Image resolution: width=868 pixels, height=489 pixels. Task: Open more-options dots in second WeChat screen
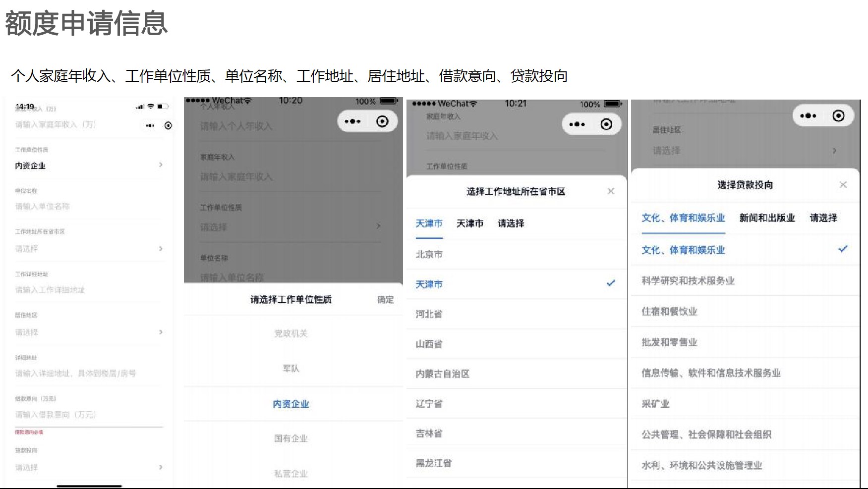point(352,121)
